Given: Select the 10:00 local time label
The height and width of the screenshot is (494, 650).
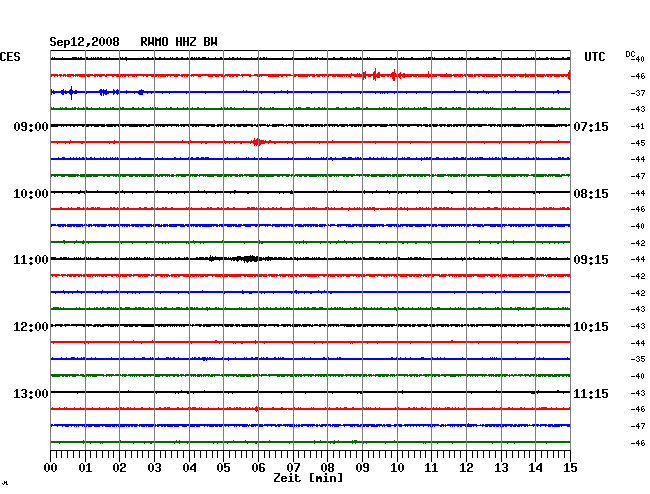Looking at the screenshot, I should click(x=31, y=194).
